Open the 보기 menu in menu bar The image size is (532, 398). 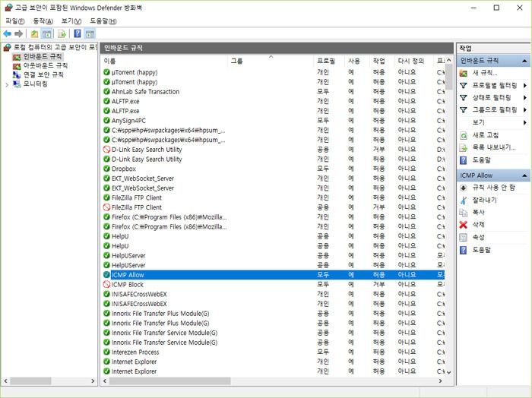(71, 21)
